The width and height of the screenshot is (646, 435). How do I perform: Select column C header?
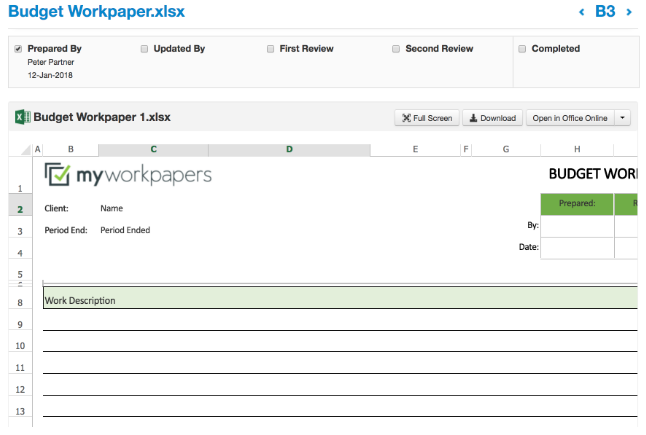[153, 150]
